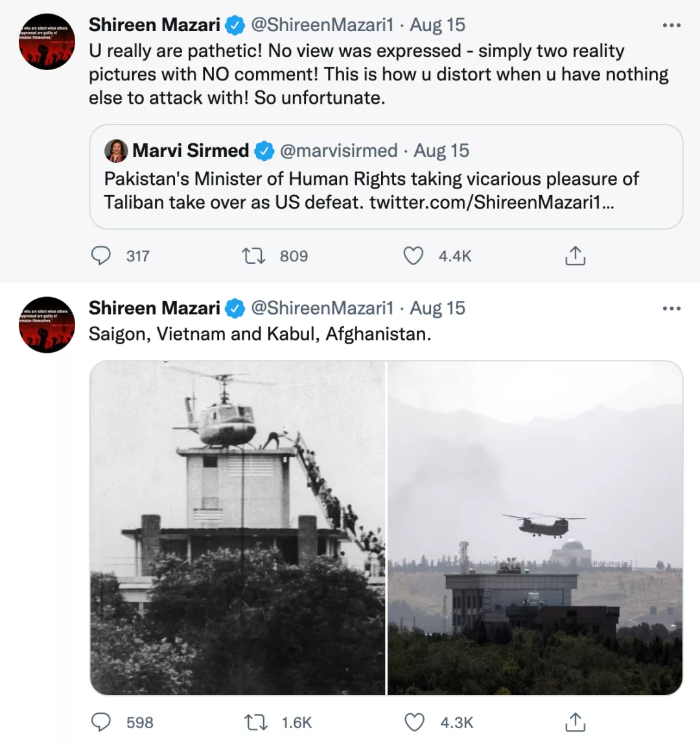The image size is (700, 745).
Task: View the Kabul Chinook helicopter photo
Action: tap(535, 528)
